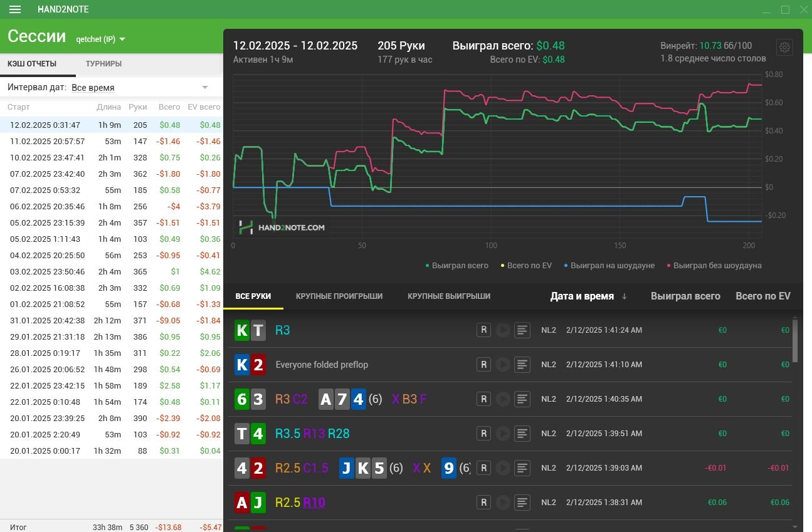Viewport: 812px width, 532px height.
Task: Open hand text icon for T4 hand
Action: (x=523, y=433)
